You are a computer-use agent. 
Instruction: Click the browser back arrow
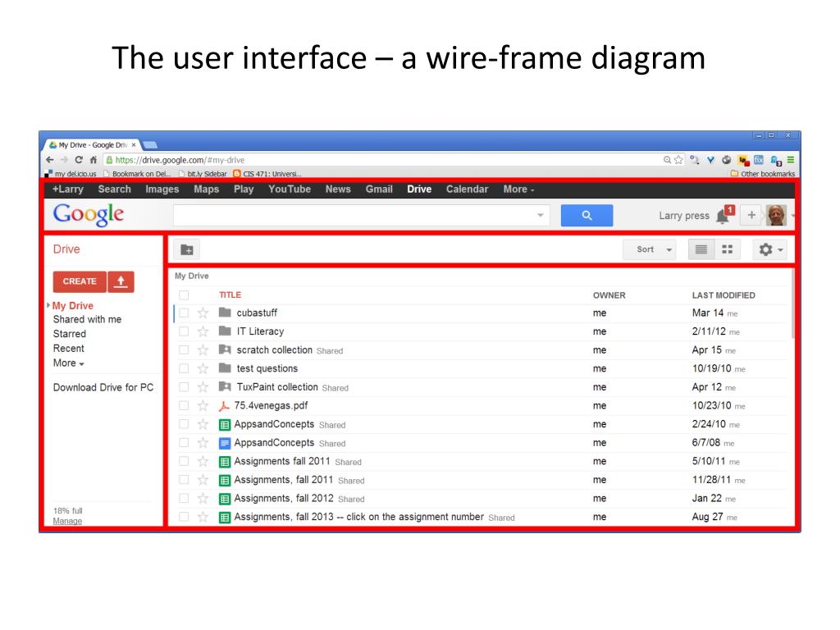[x=50, y=160]
